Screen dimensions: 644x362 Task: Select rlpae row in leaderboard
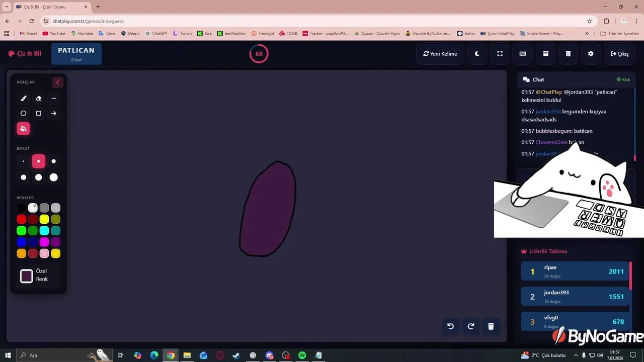pyautogui.click(x=575, y=271)
